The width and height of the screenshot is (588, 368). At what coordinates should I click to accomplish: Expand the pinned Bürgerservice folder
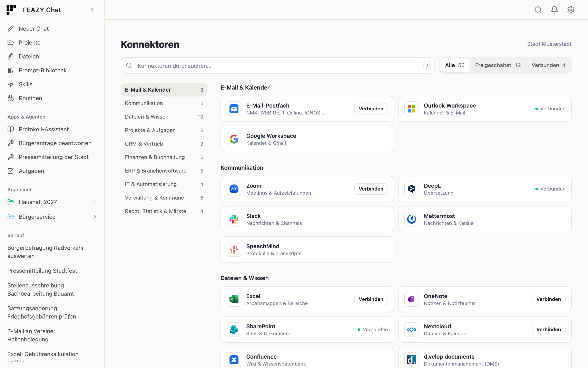point(95,217)
